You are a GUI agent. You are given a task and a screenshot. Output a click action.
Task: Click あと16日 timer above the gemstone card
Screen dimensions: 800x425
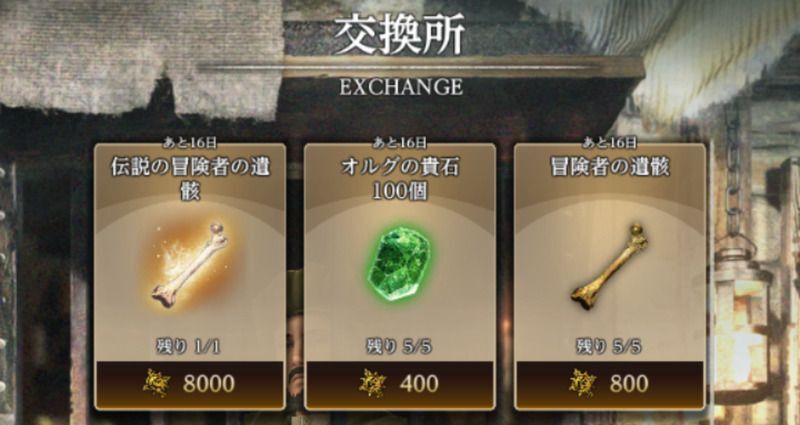399,143
